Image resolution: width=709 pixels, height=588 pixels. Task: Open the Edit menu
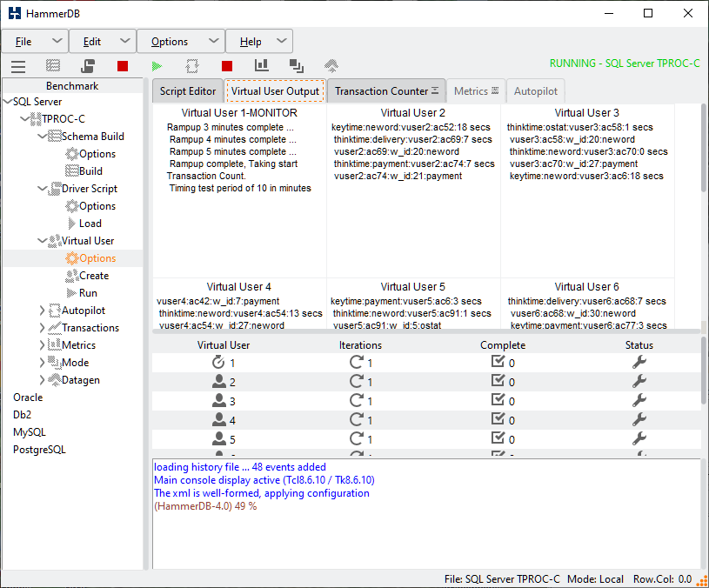103,42
